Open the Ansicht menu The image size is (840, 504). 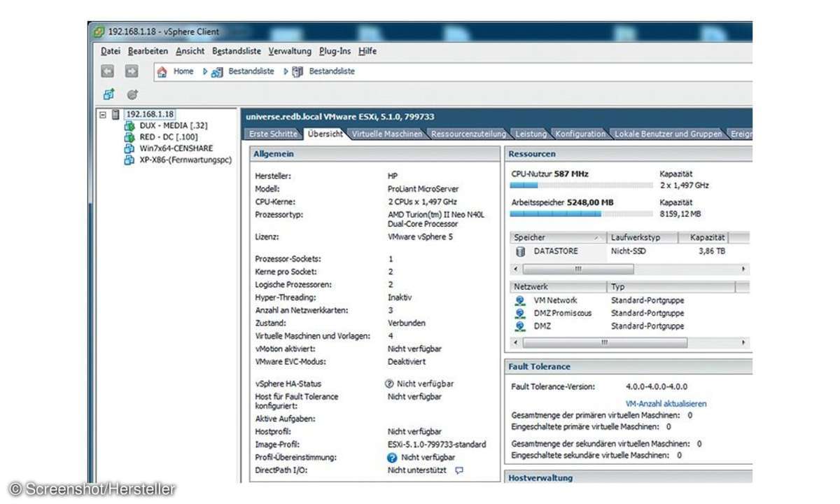[190, 51]
